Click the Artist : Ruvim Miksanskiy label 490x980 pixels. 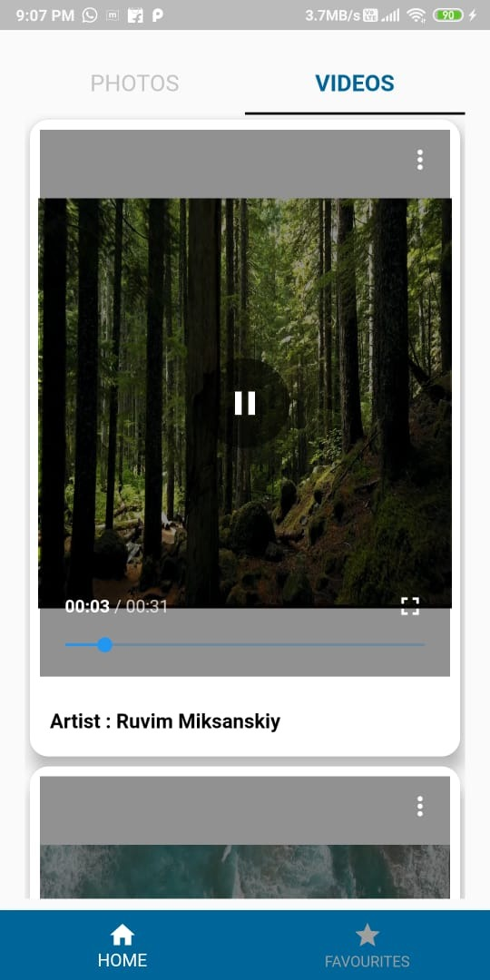(165, 721)
